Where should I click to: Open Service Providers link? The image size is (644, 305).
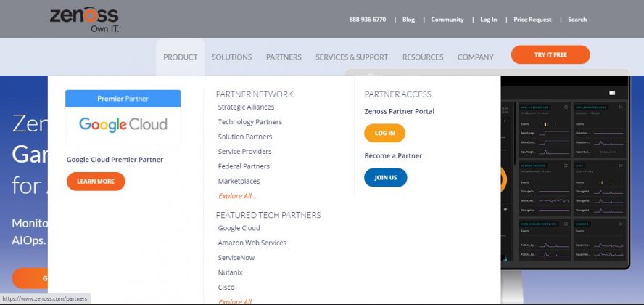[x=244, y=151]
